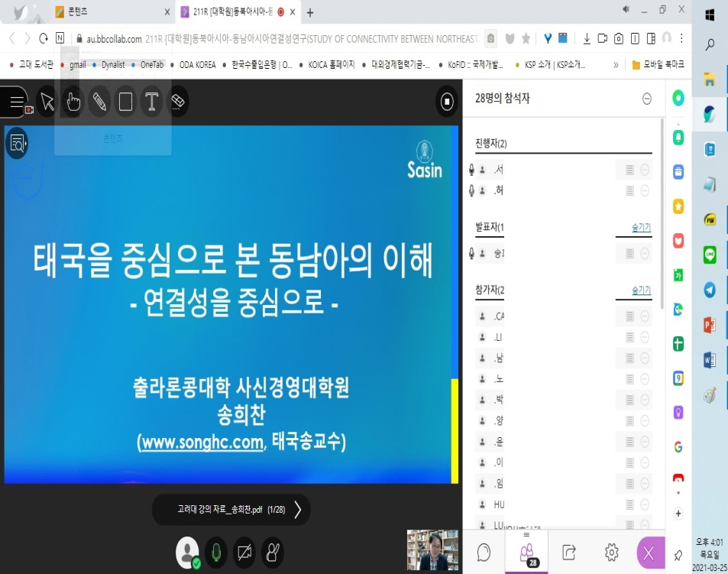Screen dimensions: 728x574
Task: Open the slide navigator panel icon
Action: pos(17,142)
